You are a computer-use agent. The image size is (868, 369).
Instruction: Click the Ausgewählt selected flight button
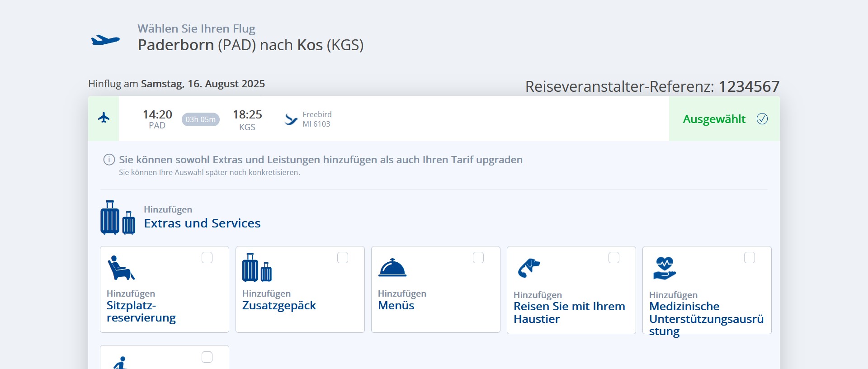(x=724, y=119)
